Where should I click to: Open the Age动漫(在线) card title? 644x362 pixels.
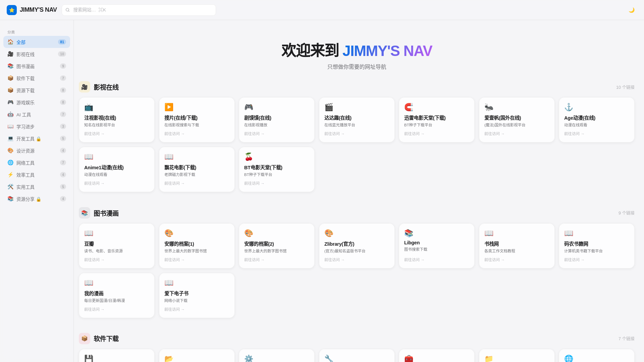point(580,118)
